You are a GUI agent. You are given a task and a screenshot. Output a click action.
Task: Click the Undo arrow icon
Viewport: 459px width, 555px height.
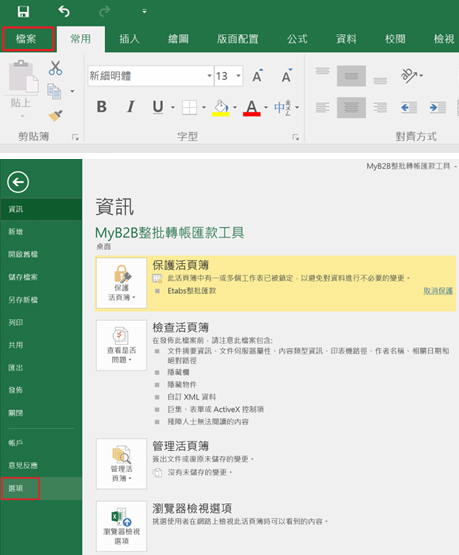point(64,11)
